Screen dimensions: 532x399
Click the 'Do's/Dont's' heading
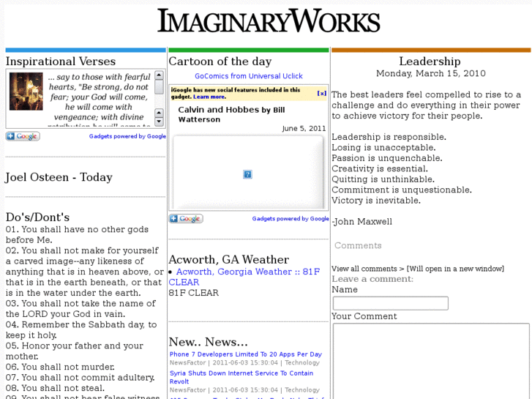point(37,217)
